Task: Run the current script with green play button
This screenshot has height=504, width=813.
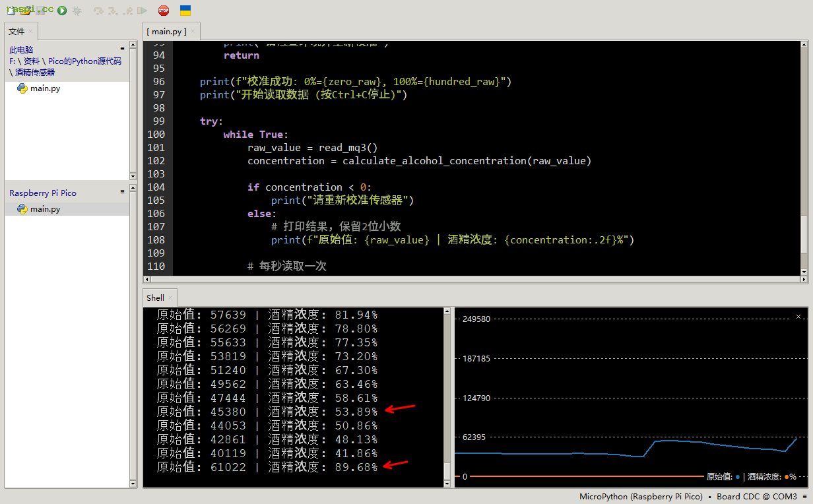Action: (62, 11)
